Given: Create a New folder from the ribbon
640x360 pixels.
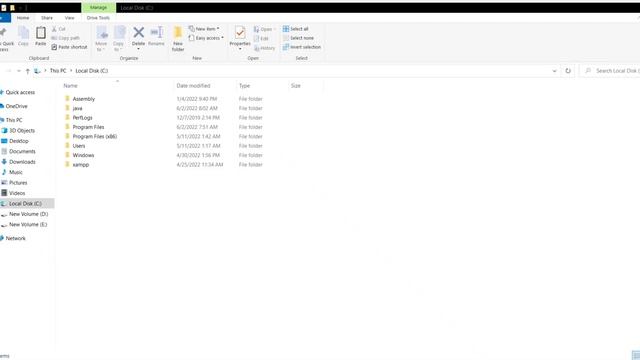Looking at the screenshot, I should [178, 39].
